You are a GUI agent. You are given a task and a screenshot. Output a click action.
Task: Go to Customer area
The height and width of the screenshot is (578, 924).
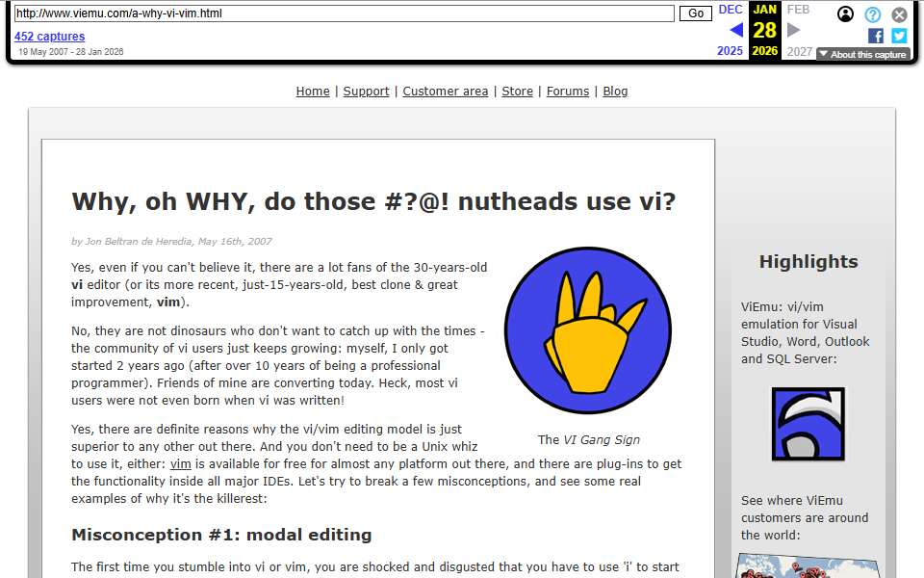pos(445,91)
